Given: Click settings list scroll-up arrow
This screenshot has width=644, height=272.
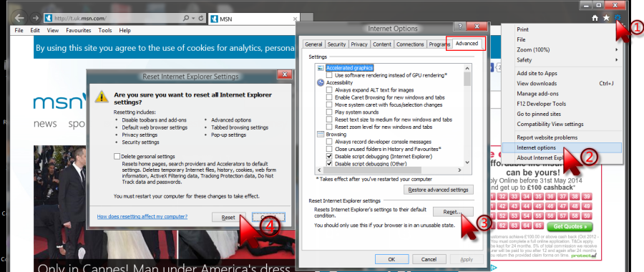Looking at the screenshot, I should (x=467, y=68).
